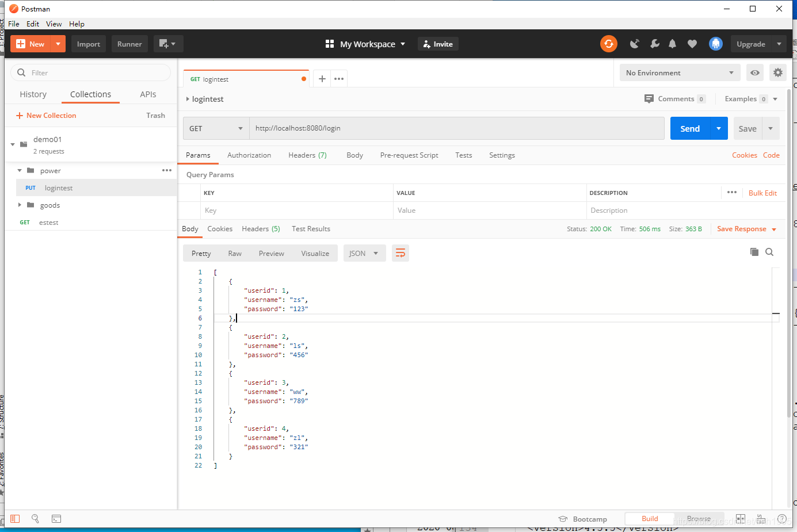Screen dimensions: 797x532
Task: Click the new window icon button
Action: tap(168, 44)
